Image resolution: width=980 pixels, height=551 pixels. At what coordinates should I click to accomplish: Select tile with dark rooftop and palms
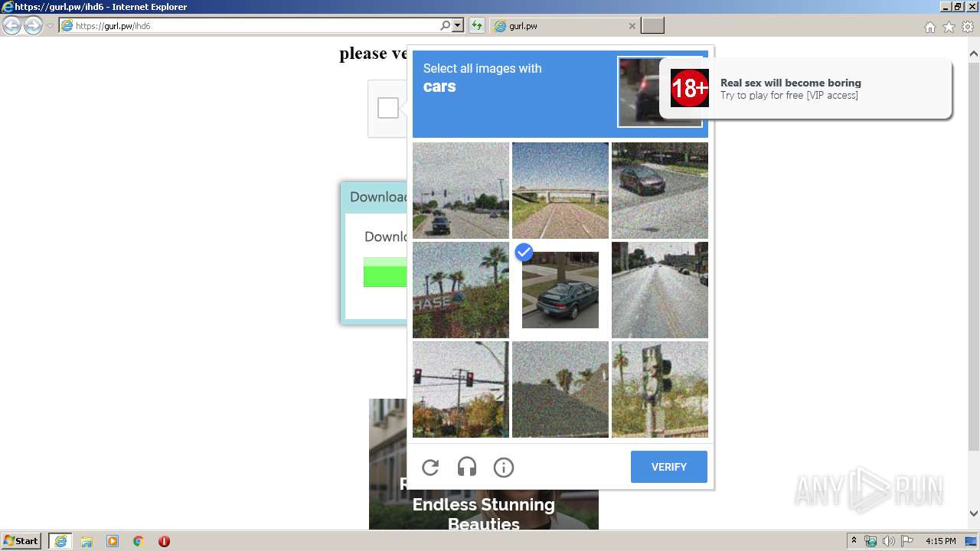point(560,390)
